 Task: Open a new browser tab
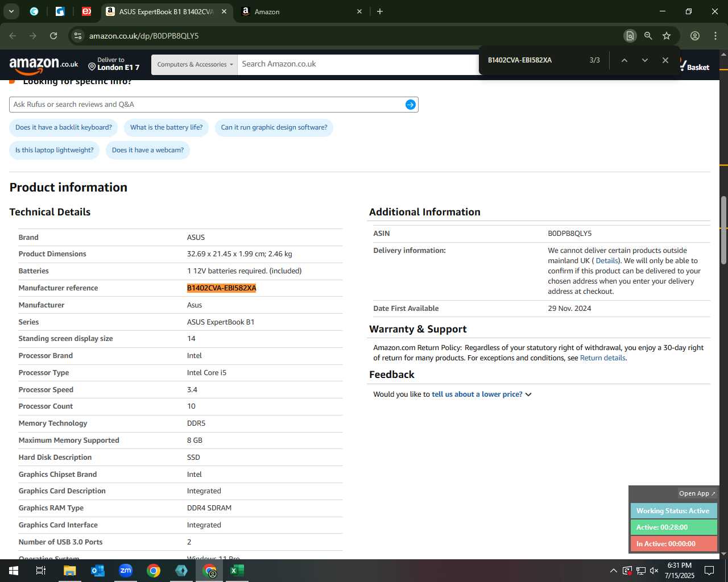[x=380, y=11]
